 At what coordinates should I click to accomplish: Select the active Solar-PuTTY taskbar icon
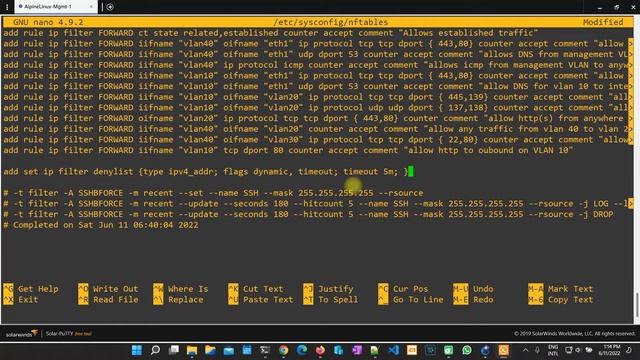tap(504, 350)
